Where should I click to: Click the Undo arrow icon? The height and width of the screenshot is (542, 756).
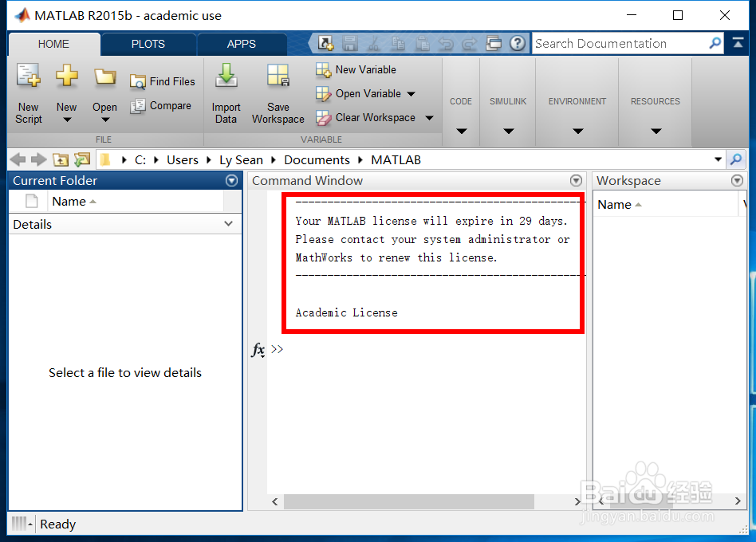446,44
